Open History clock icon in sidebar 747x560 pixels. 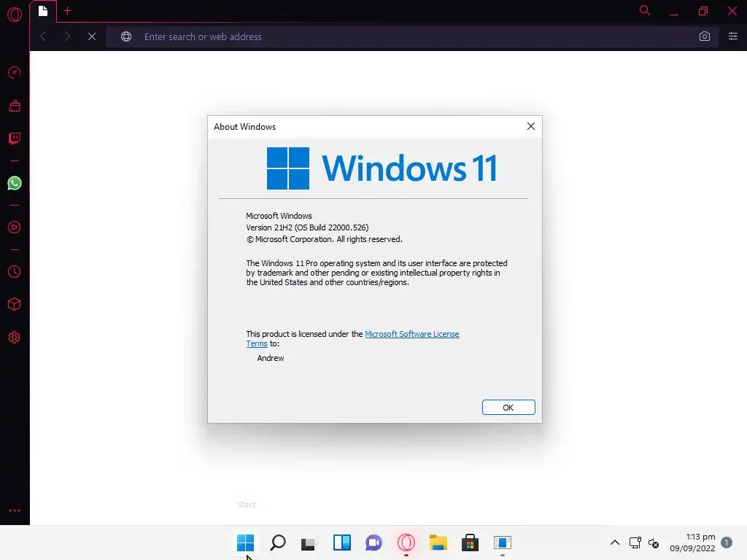point(15,272)
